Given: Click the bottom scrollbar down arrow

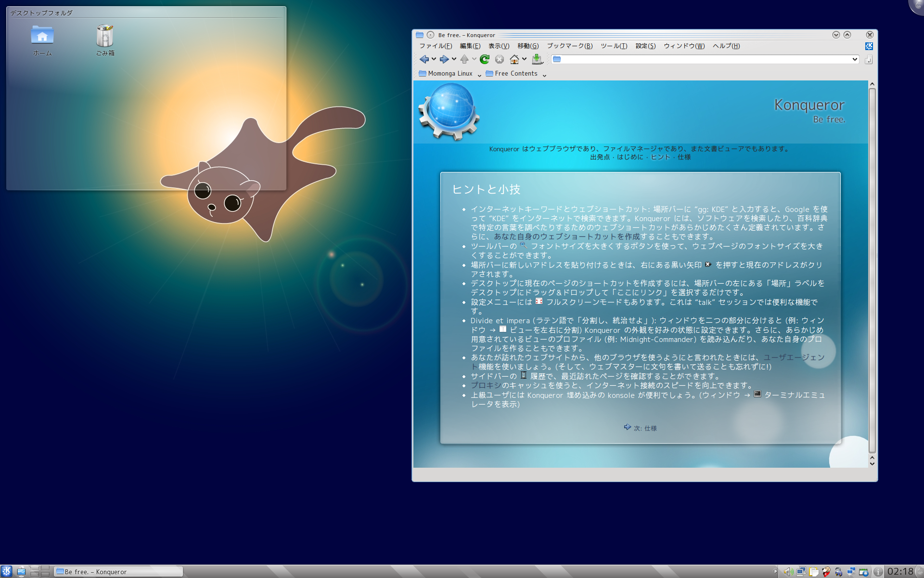Looking at the screenshot, I should (872, 464).
